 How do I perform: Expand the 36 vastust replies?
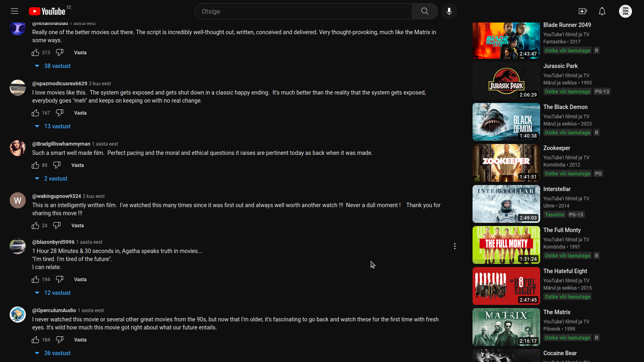(x=53, y=353)
